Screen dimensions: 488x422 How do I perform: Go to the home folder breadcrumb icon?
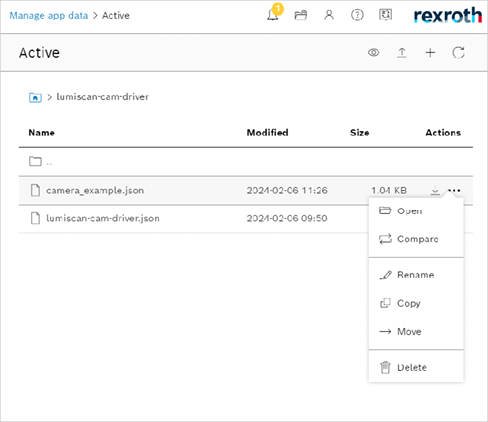pyautogui.click(x=35, y=97)
